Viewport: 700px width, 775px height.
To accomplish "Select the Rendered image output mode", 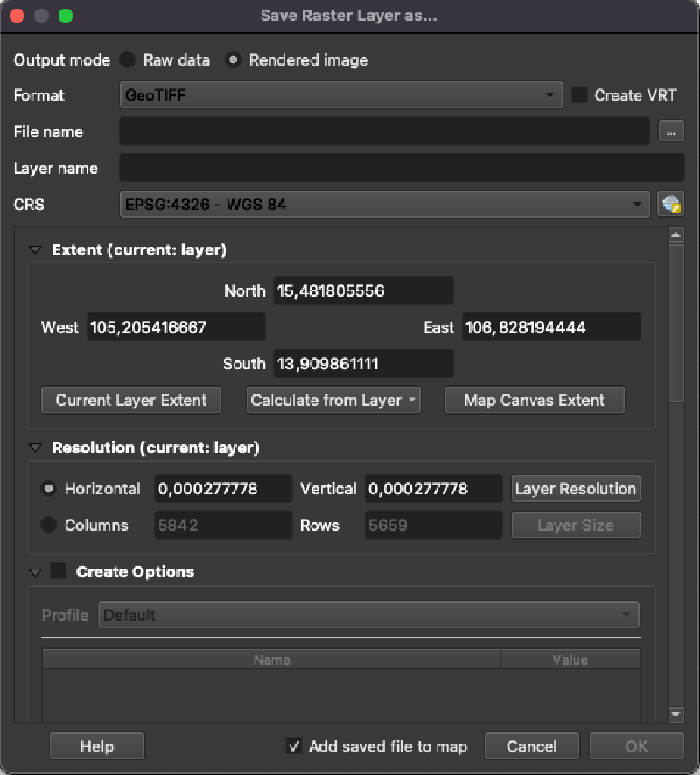I will pos(234,60).
